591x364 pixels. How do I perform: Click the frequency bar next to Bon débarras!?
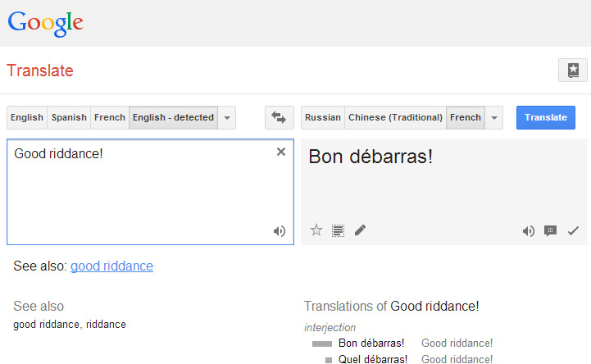(322, 344)
